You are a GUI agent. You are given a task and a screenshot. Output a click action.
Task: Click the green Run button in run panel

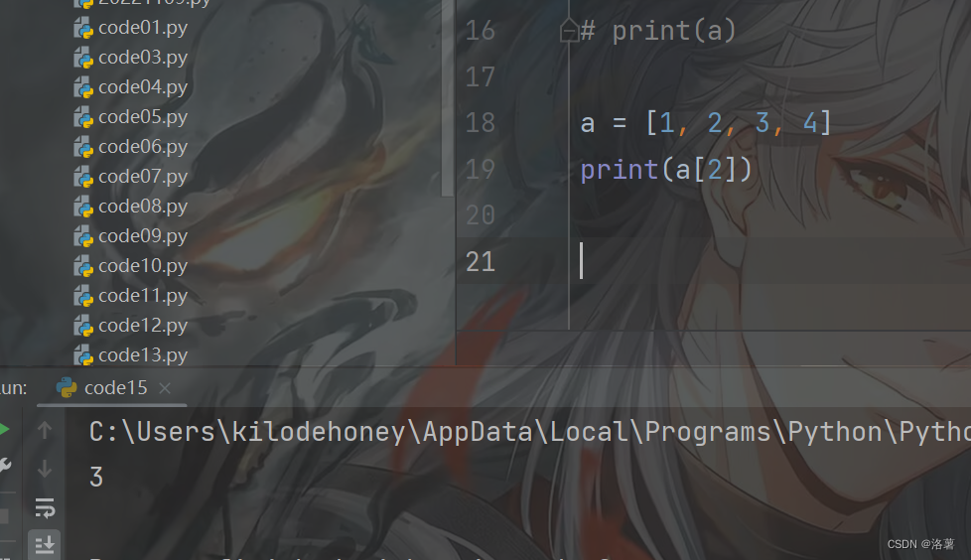(4, 429)
